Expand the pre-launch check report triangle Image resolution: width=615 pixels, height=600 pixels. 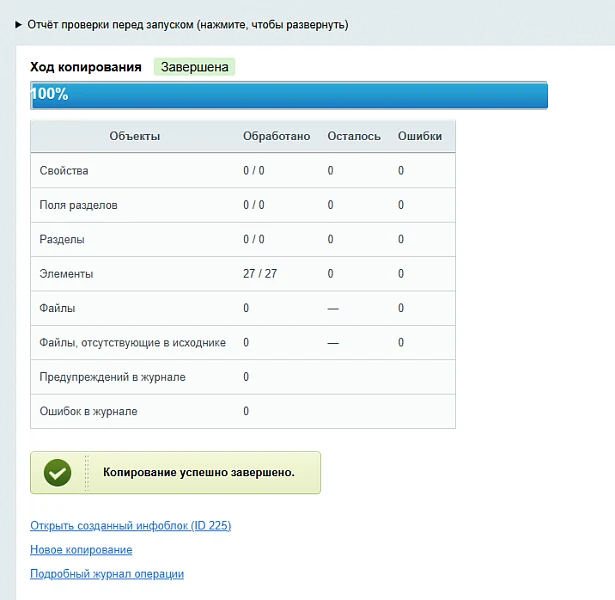(x=18, y=25)
